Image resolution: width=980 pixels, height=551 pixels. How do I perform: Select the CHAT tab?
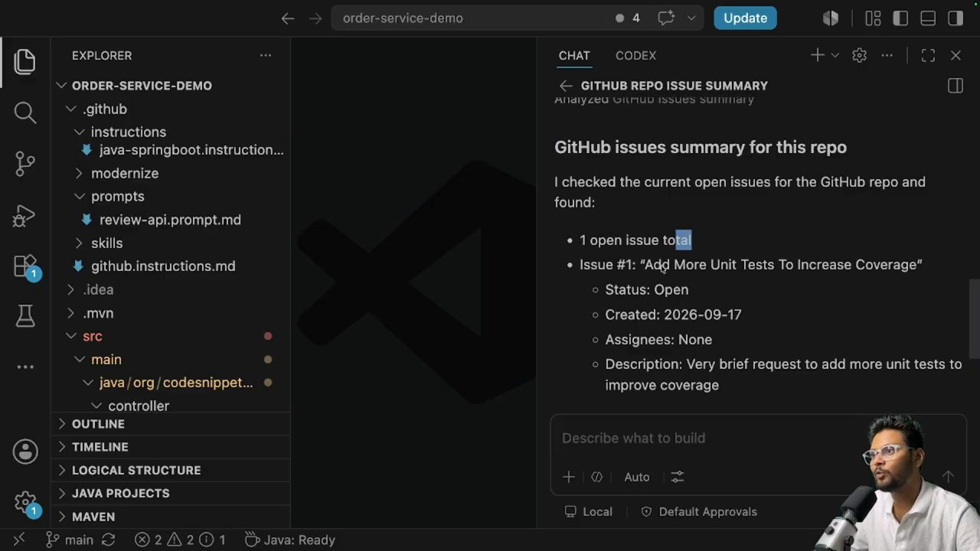coord(574,55)
